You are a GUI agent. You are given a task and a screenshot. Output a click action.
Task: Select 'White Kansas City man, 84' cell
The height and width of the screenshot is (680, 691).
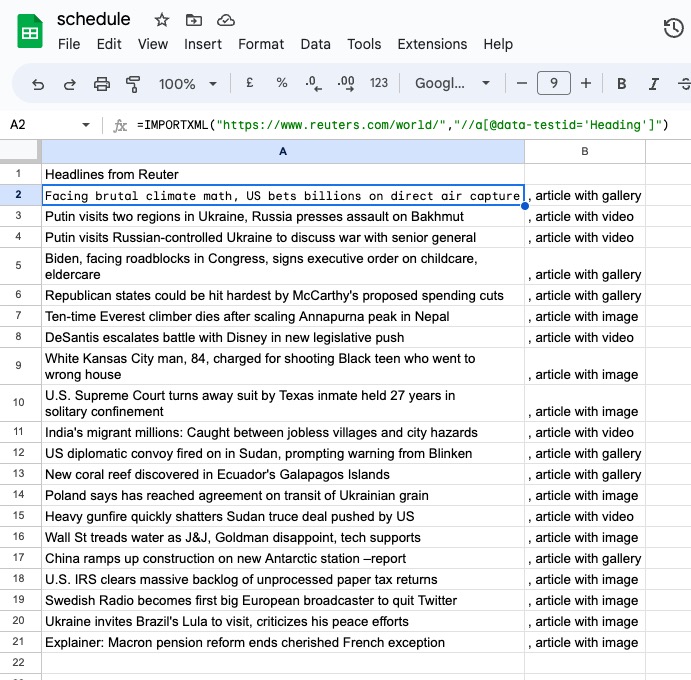[283, 366]
